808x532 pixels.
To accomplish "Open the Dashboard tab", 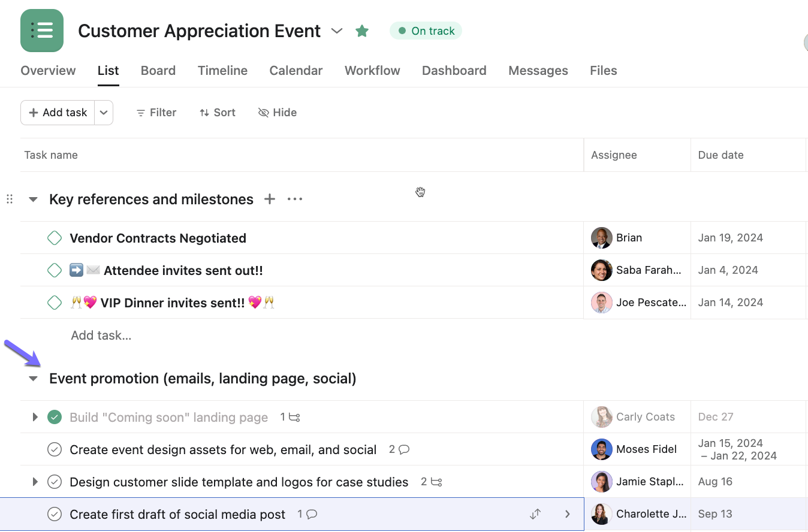I will (454, 71).
